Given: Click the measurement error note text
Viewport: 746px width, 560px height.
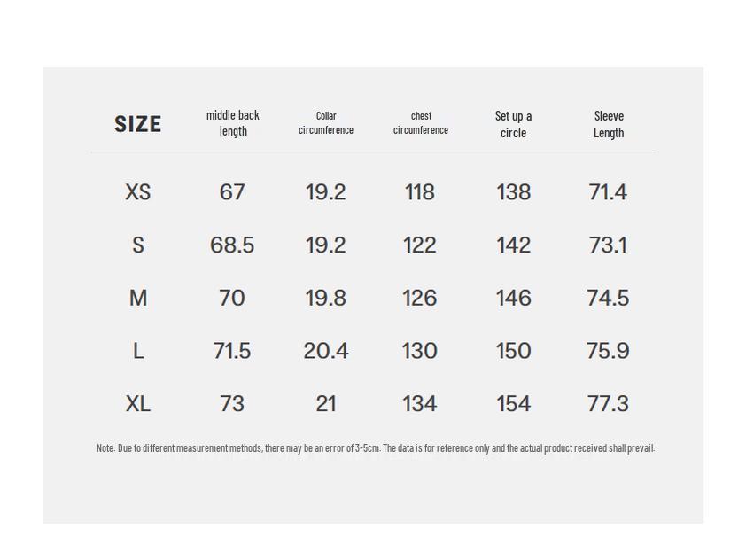Looking at the screenshot, I should click(376, 448).
